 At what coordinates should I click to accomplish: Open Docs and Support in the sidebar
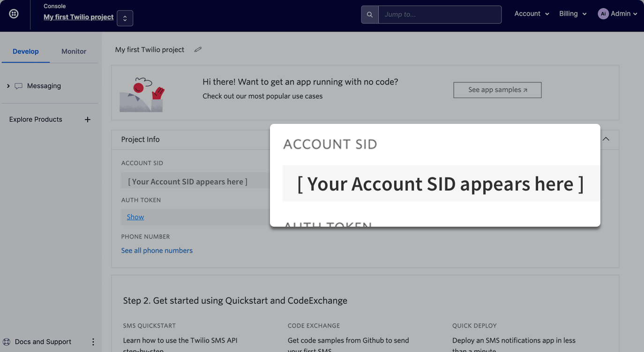[x=43, y=342]
